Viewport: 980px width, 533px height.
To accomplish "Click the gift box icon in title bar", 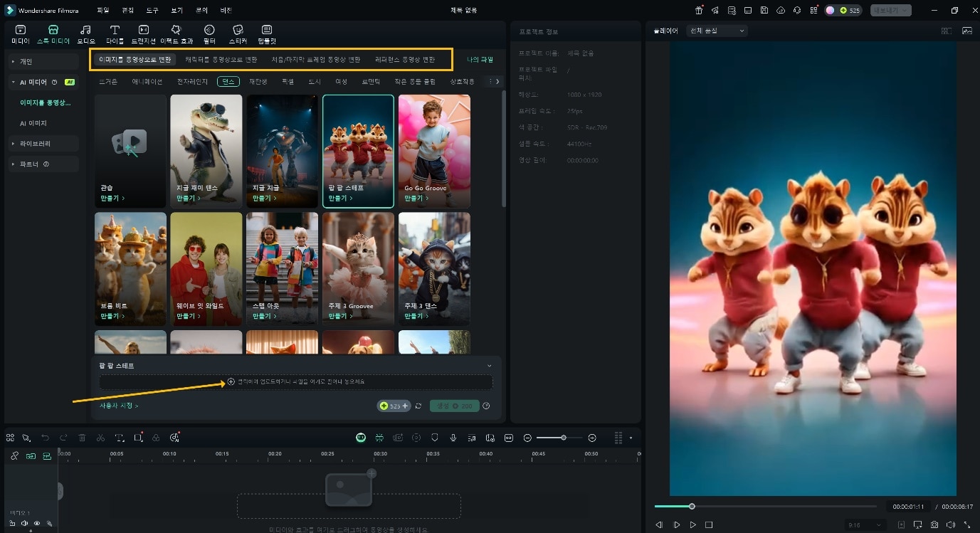I will (699, 10).
